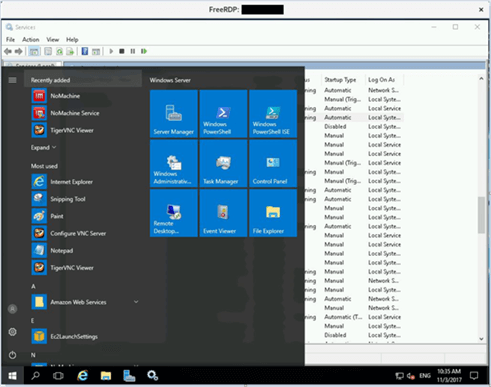491x387 pixels.
Task: Open the Power options icon
Action: (12, 355)
